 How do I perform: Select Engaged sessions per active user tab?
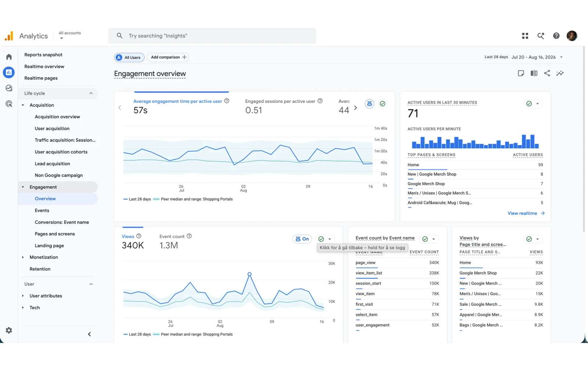284,106
